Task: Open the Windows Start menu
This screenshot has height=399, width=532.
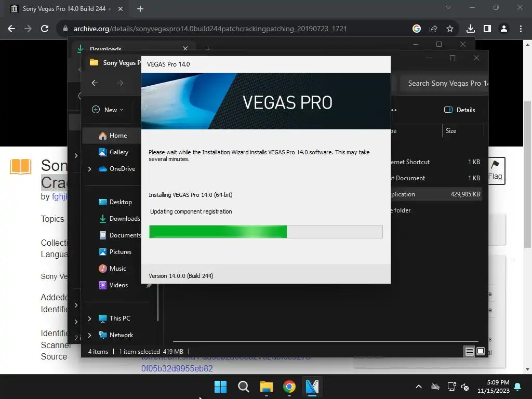Action: (x=220, y=387)
